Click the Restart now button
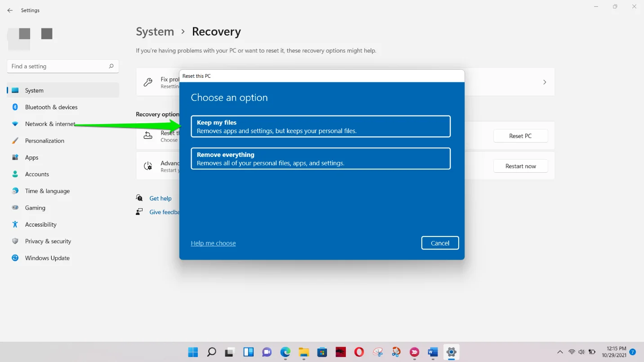Screen dimensions: 644x362 click(520, 166)
